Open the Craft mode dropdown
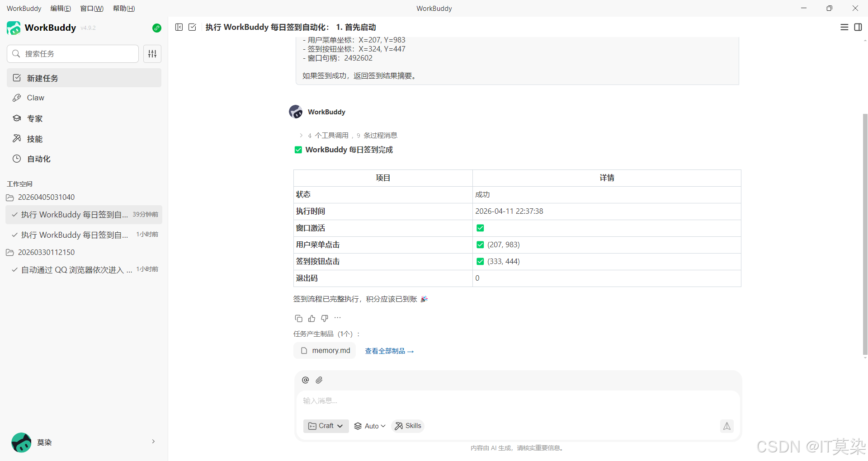Screen dimensions: 868x461 click(x=326, y=426)
